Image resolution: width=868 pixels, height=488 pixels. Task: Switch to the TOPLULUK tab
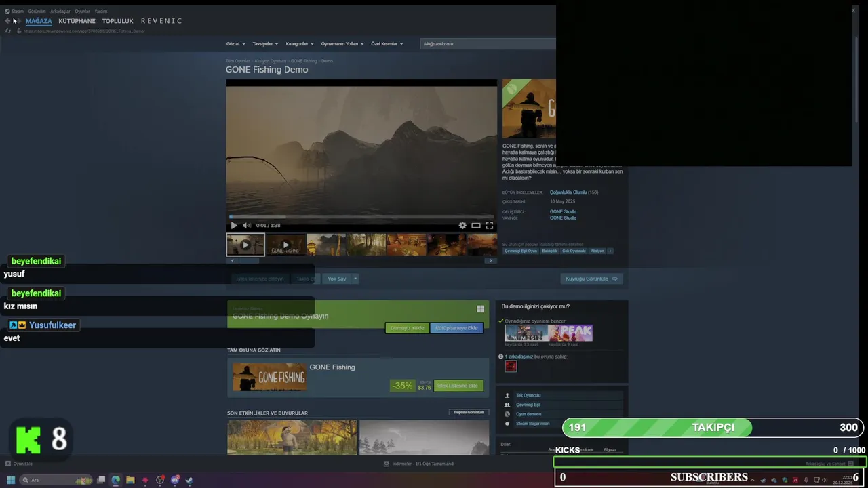click(118, 21)
